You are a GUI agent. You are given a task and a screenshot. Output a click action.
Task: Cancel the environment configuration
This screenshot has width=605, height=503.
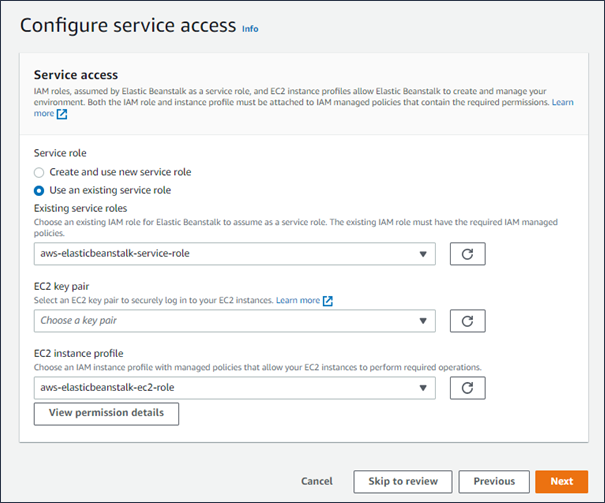point(316,481)
